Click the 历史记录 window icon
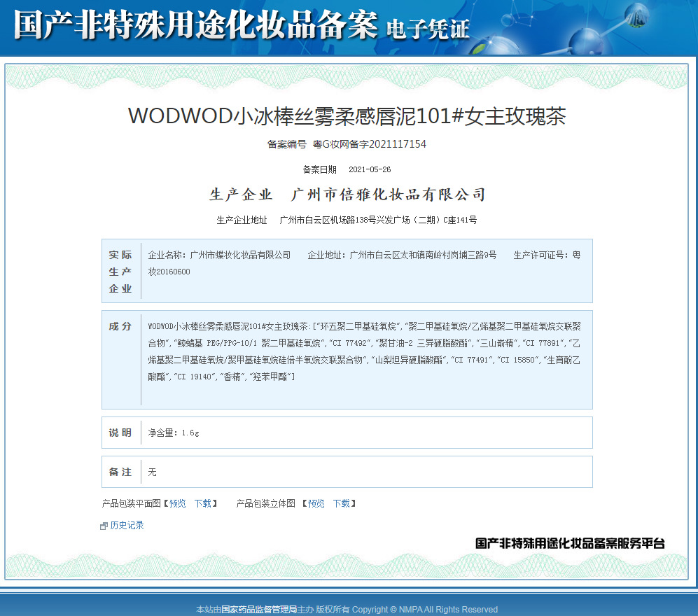698x616 pixels. coord(104,526)
